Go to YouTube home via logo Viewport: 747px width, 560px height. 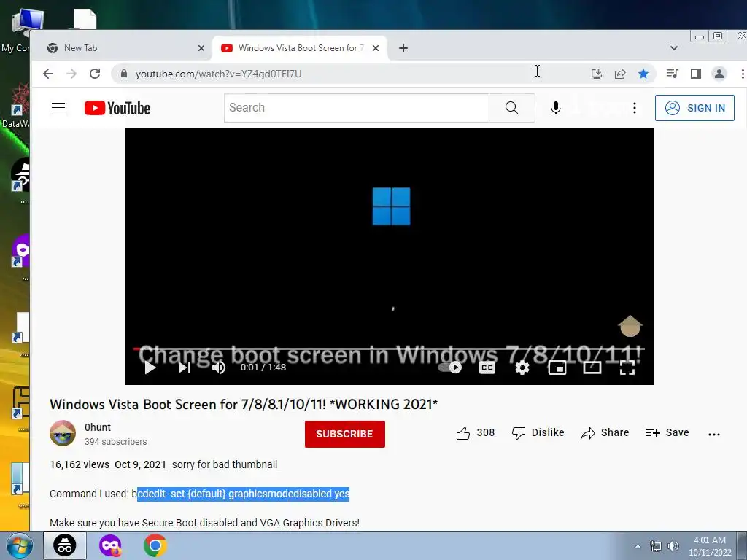117,108
